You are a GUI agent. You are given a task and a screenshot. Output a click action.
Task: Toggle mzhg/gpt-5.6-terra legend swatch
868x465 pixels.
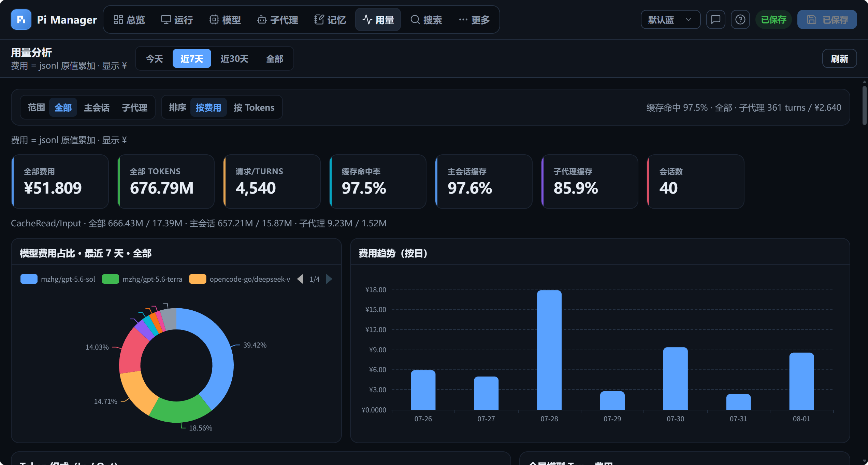pyautogui.click(x=110, y=279)
